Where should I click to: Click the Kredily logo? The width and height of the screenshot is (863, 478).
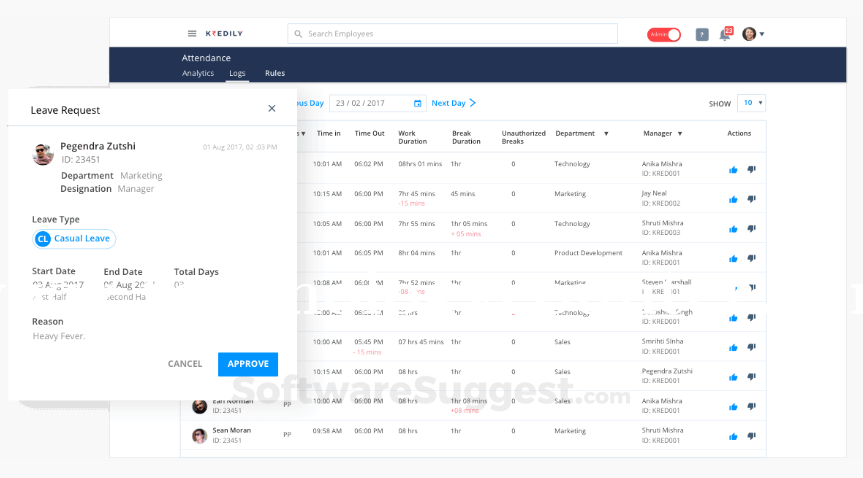point(224,34)
